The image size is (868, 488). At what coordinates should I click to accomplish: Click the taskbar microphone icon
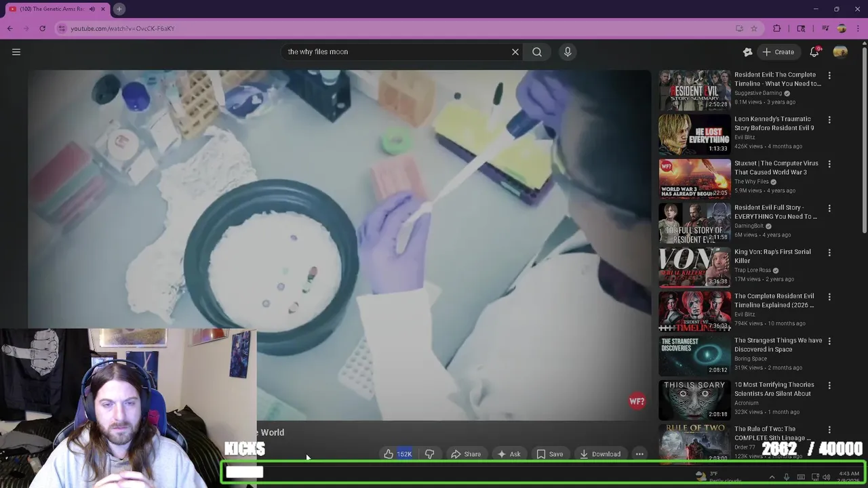[x=787, y=477]
